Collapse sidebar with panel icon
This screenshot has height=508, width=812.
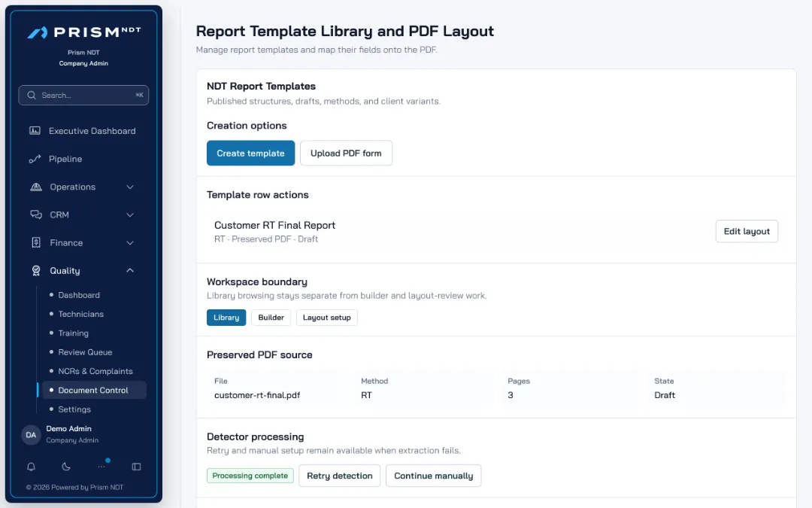(x=137, y=467)
